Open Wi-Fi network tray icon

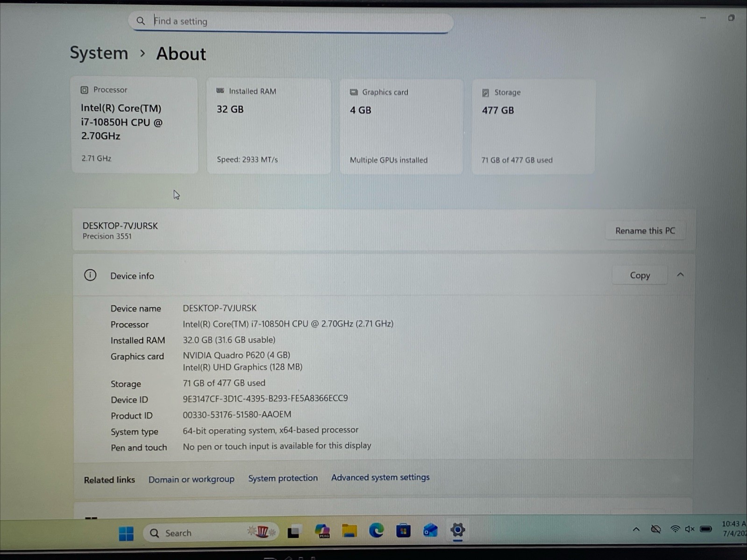[675, 529]
